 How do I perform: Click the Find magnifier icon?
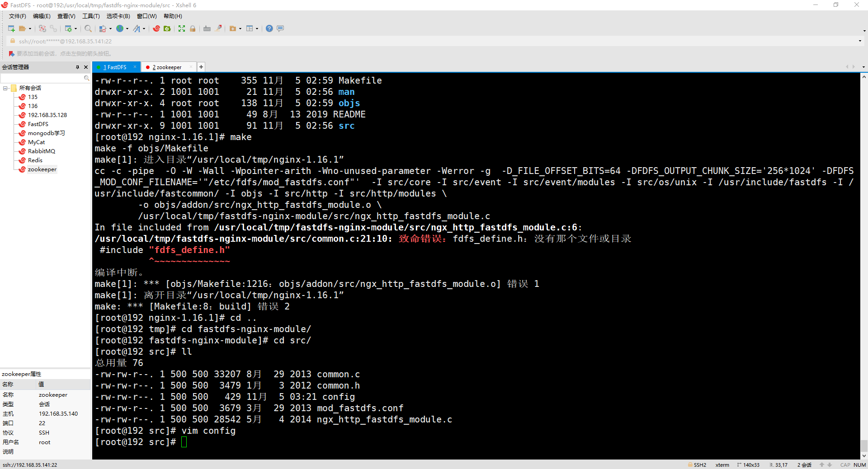[x=88, y=28]
